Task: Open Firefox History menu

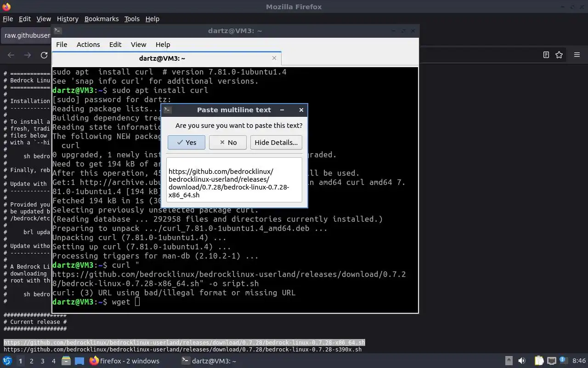Action: pos(68,19)
